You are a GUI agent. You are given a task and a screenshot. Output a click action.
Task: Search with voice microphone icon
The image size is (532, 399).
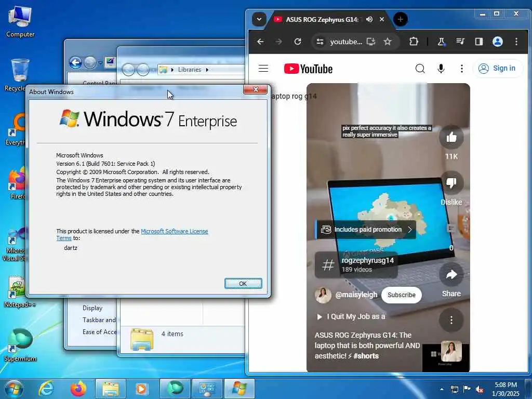pos(441,69)
